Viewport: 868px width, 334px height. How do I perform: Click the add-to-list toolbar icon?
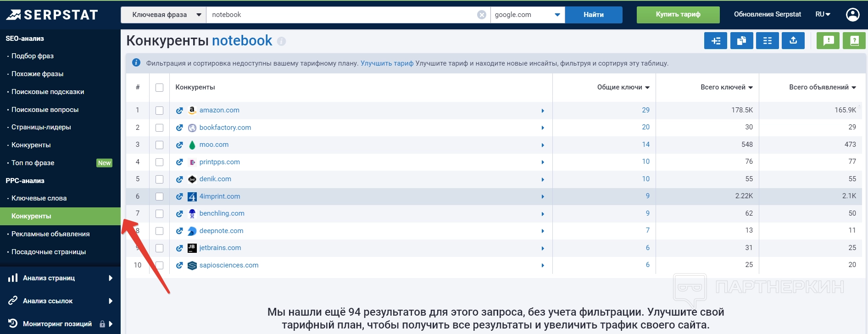[716, 41]
